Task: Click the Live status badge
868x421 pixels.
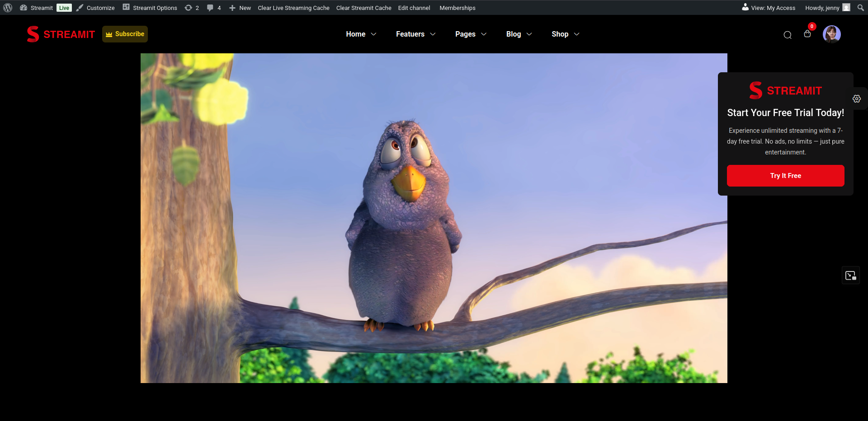Action: tap(64, 8)
